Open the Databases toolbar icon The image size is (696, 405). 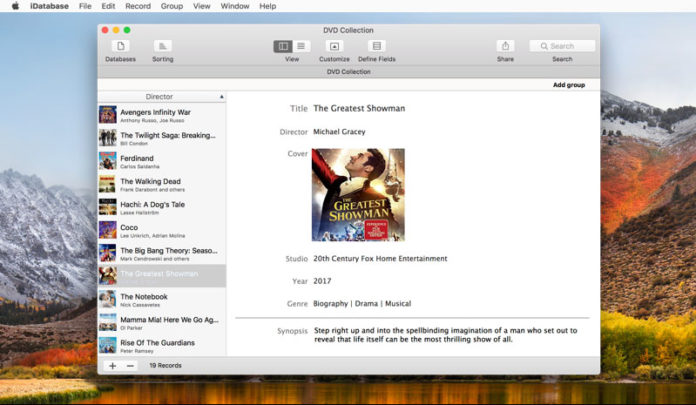(x=120, y=46)
